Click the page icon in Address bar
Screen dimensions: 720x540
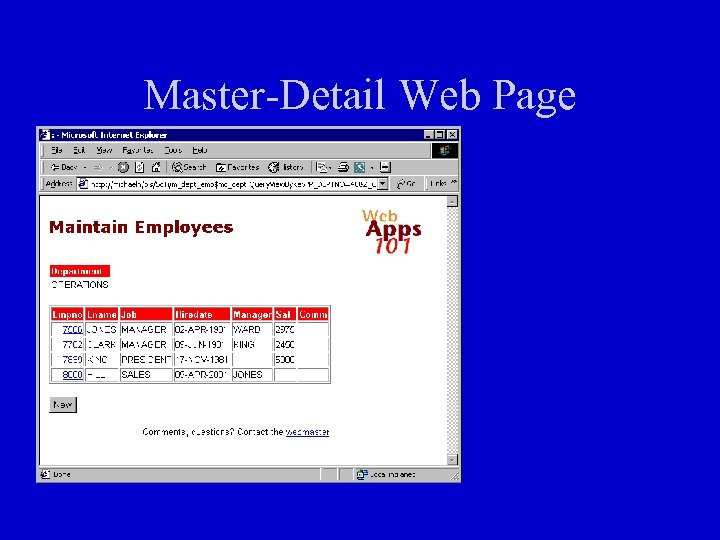[x=83, y=184]
